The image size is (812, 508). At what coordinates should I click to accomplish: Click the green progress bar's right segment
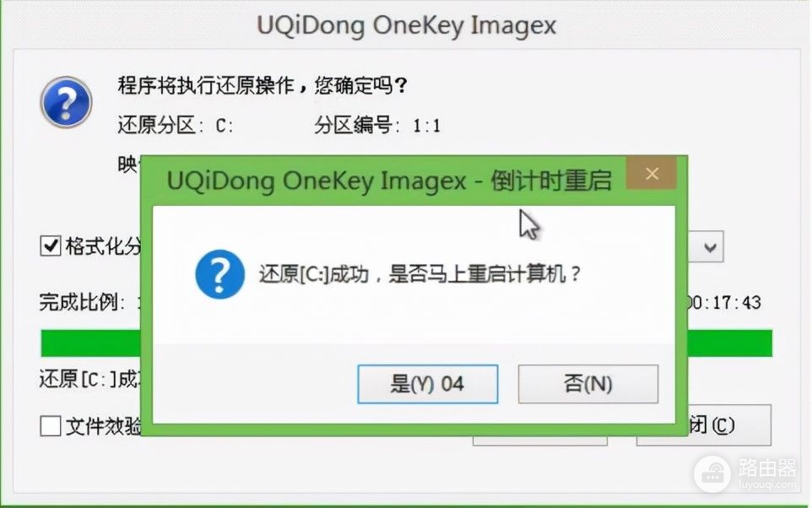729,343
